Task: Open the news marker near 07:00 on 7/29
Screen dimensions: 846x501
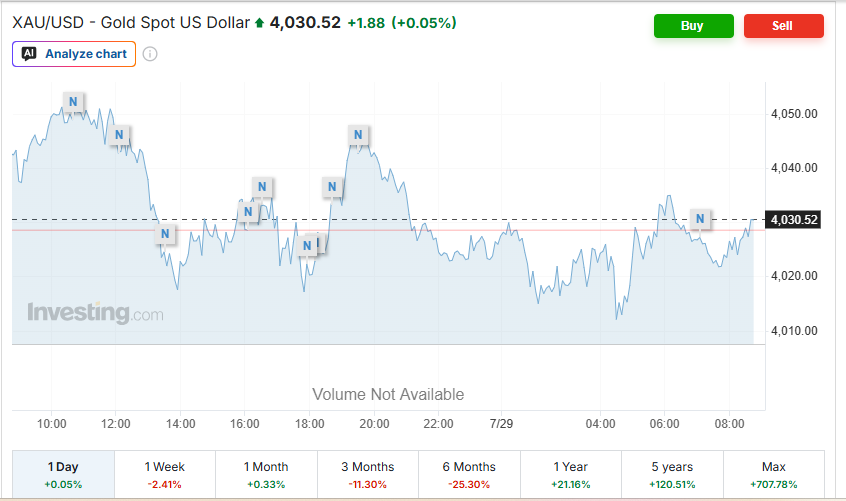Action: tap(700, 219)
